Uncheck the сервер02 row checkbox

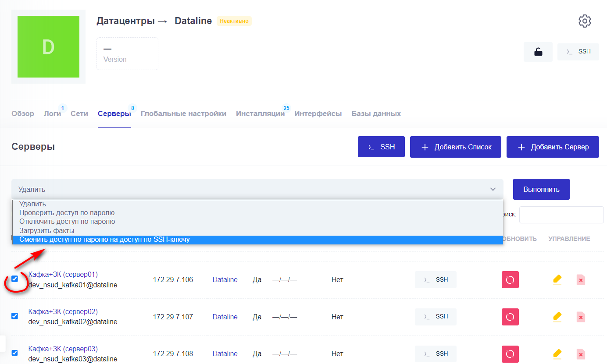point(14,316)
